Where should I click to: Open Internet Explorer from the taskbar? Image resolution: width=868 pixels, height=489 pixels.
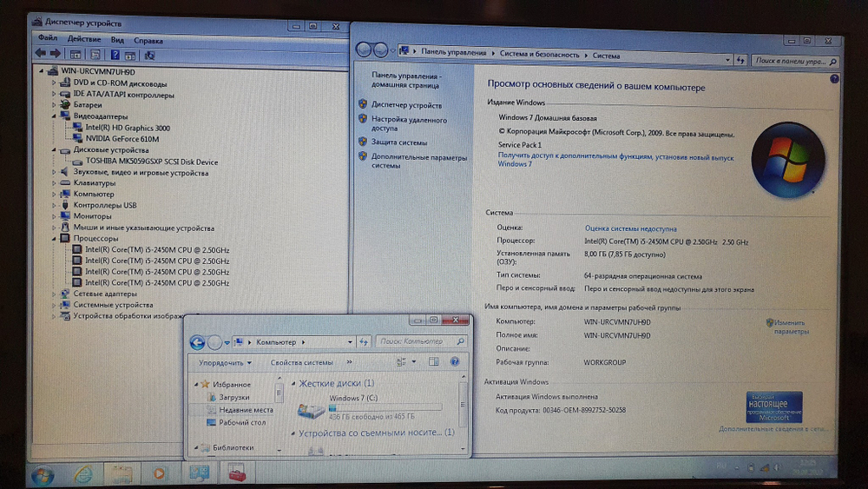pyautogui.click(x=83, y=474)
